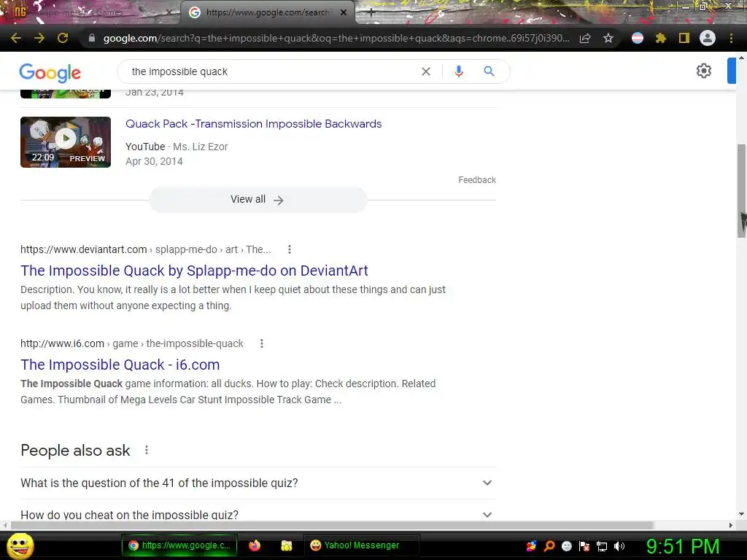Open the Extensions puzzle piece menu
The height and width of the screenshot is (560, 747).
click(x=661, y=38)
